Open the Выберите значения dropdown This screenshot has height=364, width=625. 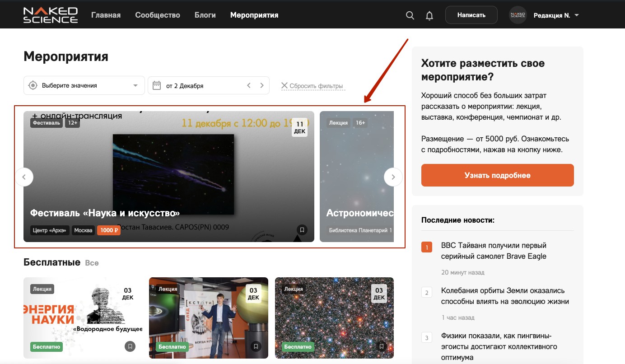coord(84,85)
